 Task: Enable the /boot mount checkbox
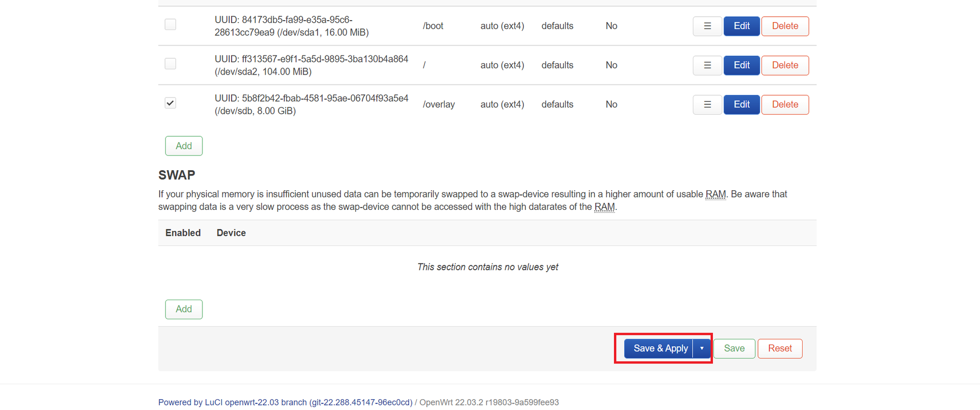171,25
